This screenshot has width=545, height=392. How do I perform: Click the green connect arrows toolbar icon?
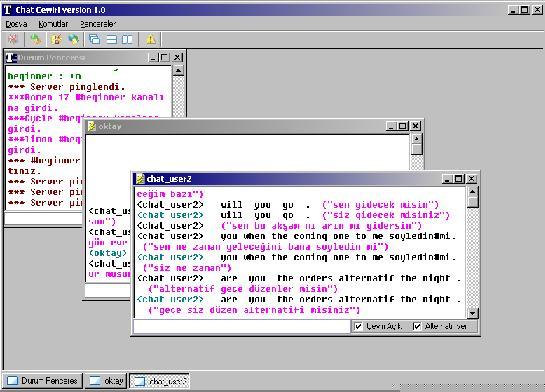[35, 39]
